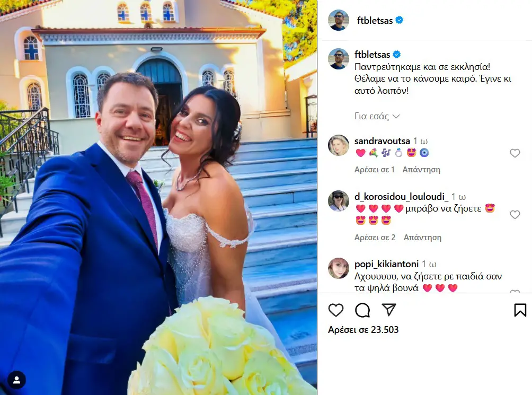Screen dimensions: 532x395
Task: Like sandravoutsa's comment
Action: point(515,153)
